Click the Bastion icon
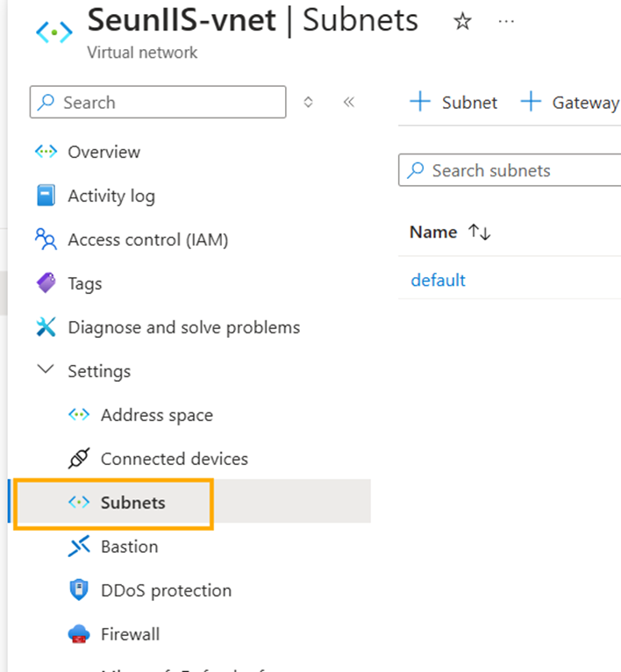The width and height of the screenshot is (621, 672). coord(79,547)
